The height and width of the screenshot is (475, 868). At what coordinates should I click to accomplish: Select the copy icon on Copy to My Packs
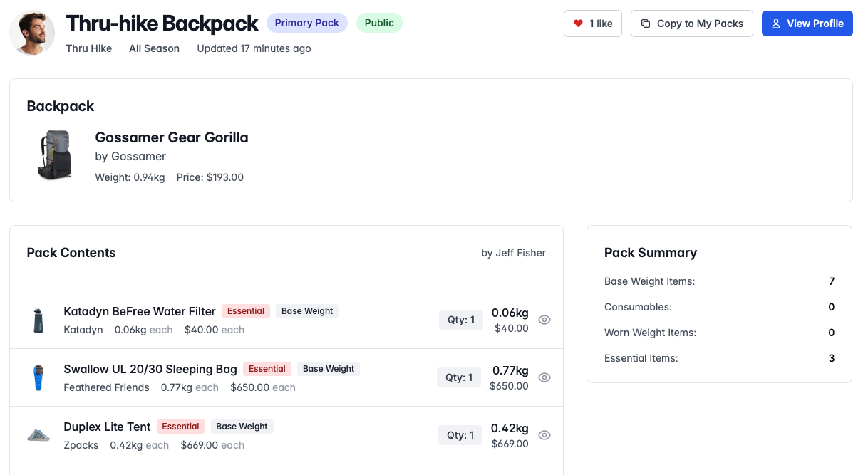[646, 23]
